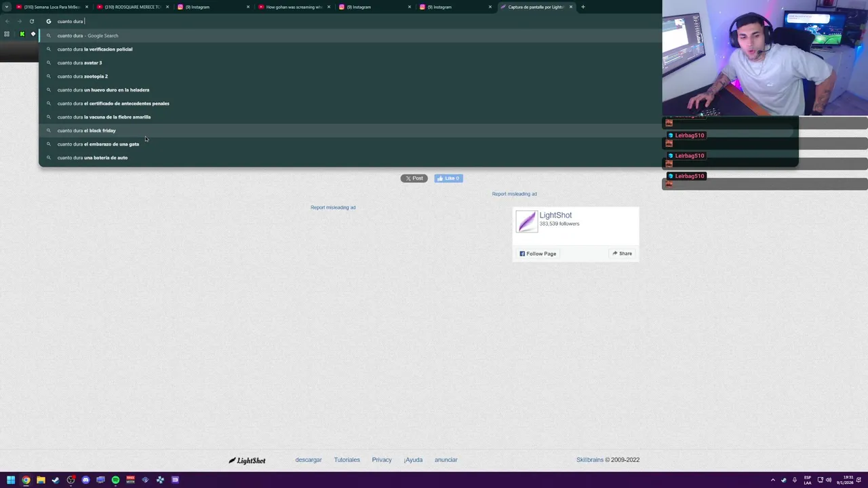Select suggestion 'cuanto dura zootopia 2'
This screenshot has height=488, width=868.
(x=350, y=76)
